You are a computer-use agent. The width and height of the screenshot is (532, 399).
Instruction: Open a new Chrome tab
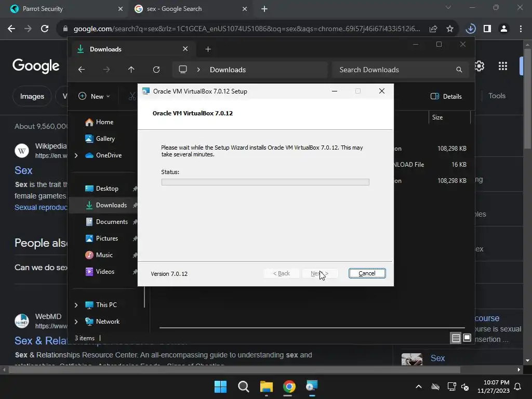(264, 9)
